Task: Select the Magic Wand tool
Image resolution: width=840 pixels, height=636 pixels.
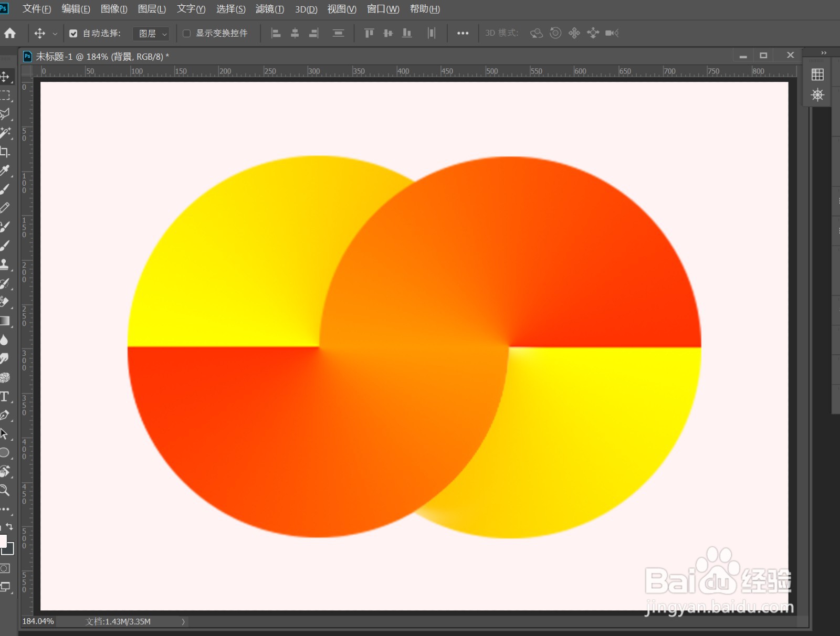Action: pos(5,133)
